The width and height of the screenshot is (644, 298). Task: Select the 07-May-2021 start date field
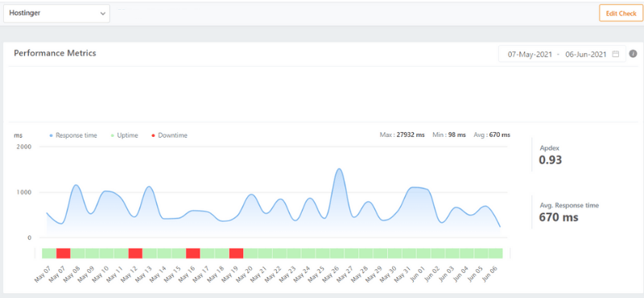tap(530, 54)
